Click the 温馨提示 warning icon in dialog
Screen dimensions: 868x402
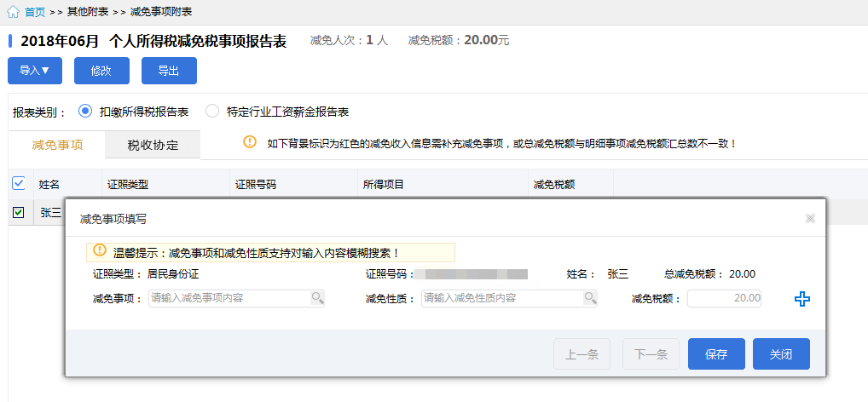pyautogui.click(x=100, y=250)
